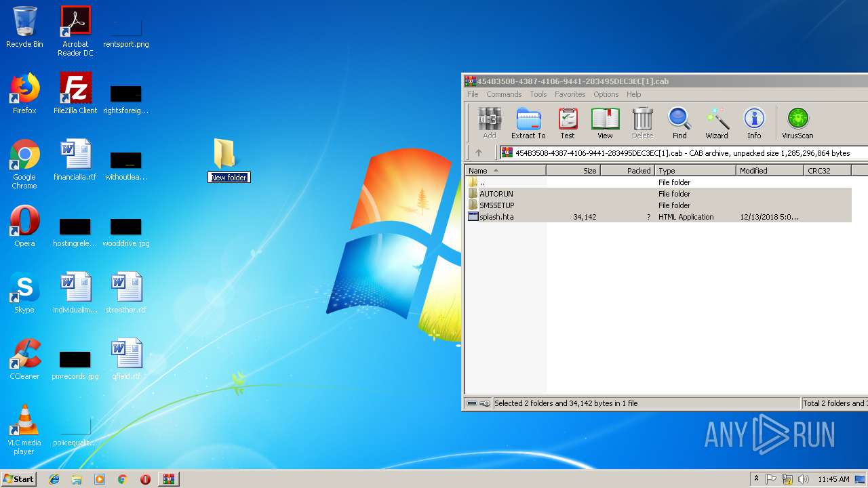868x488 pixels.
Task: Click the Action Center flag tray icon
Action: [x=772, y=479]
